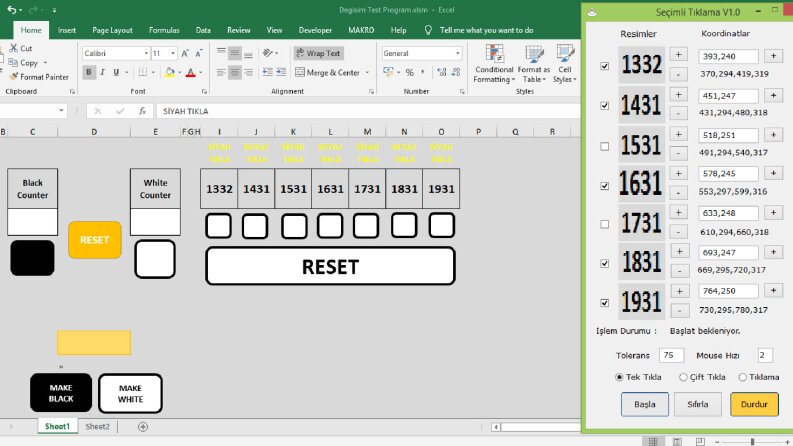This screenshot has height=446, width=793.
Task: Add a new sheet with plus icon
Action: coord(143,427)
